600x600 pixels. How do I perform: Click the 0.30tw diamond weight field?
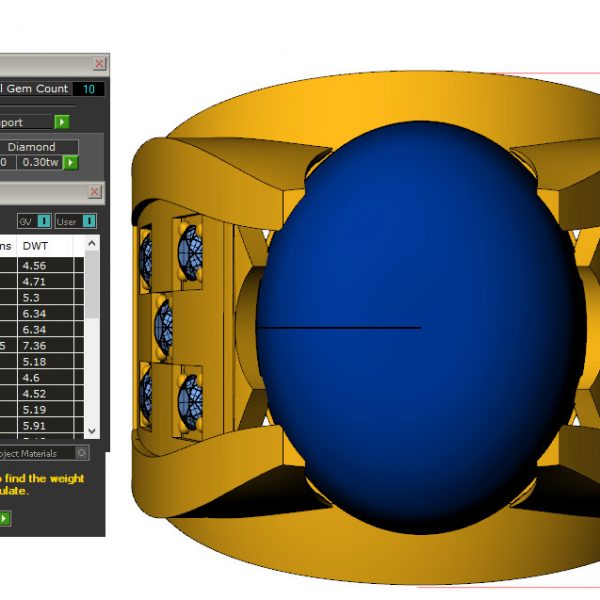pos(40,163)
